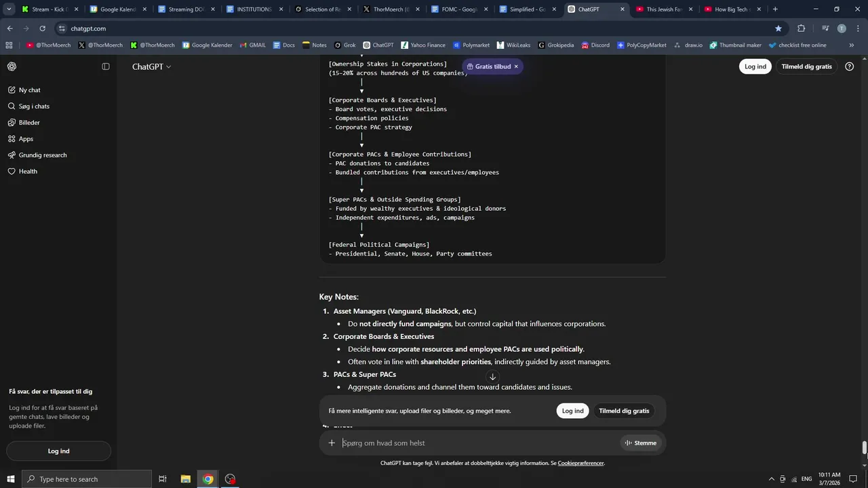Open the Discord bookmark
Screen dimensions: 868x488
tap(595, 45)
